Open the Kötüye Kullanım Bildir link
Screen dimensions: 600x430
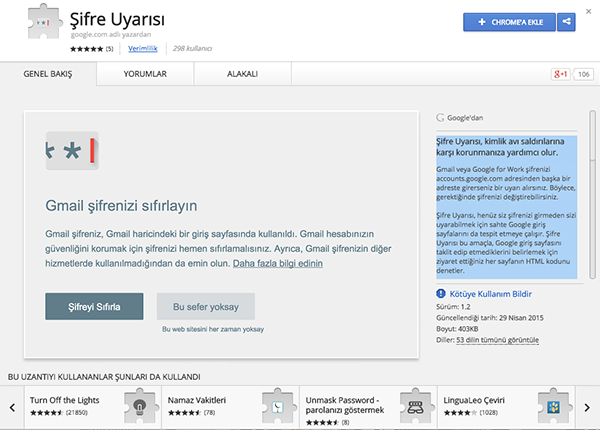491,294
